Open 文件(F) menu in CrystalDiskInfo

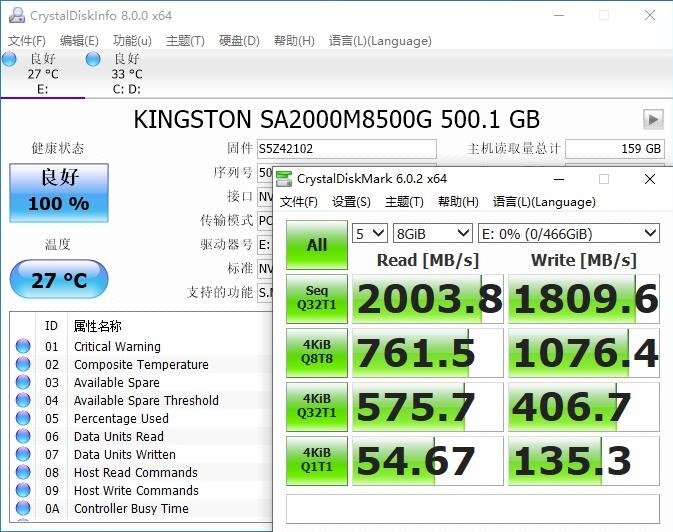pyautogui.click(x=27, y=41)
